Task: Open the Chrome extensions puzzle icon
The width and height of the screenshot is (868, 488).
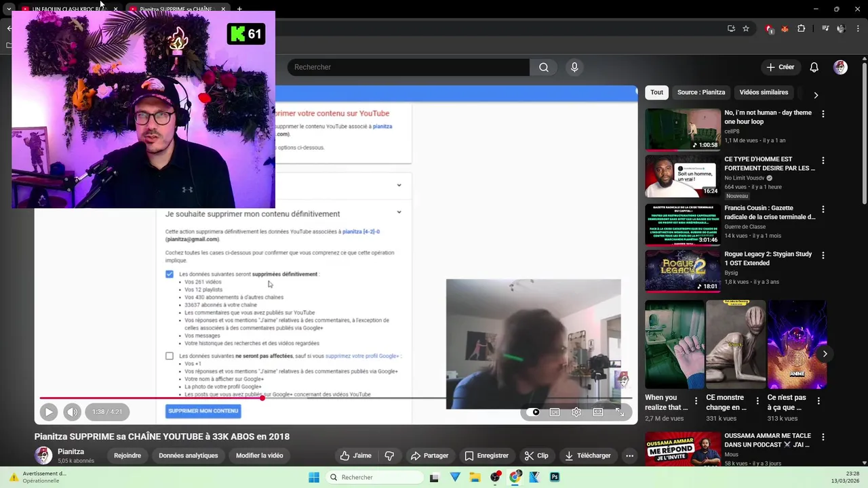Action: click(x=802, y=28)
